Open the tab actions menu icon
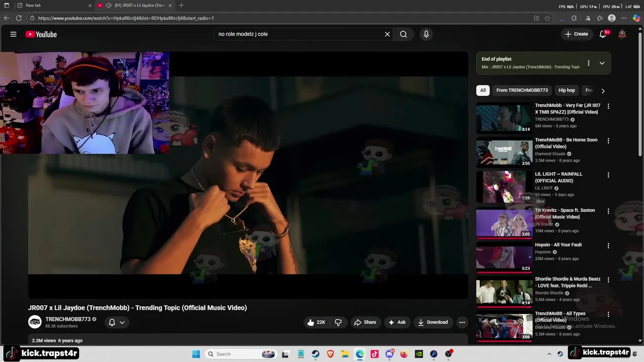 coord(7,6)
